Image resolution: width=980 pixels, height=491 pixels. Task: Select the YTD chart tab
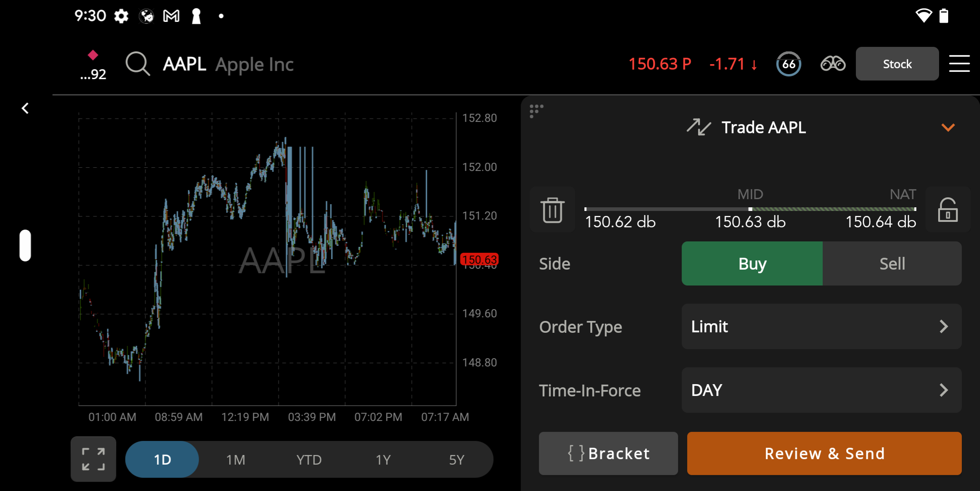(309, 459)
